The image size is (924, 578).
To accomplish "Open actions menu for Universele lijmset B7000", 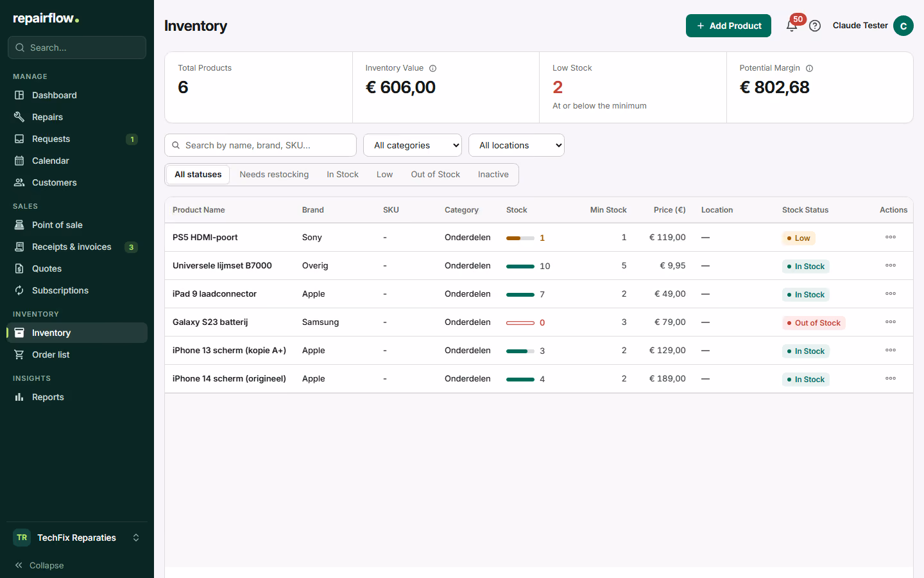I will click(891, 265).
